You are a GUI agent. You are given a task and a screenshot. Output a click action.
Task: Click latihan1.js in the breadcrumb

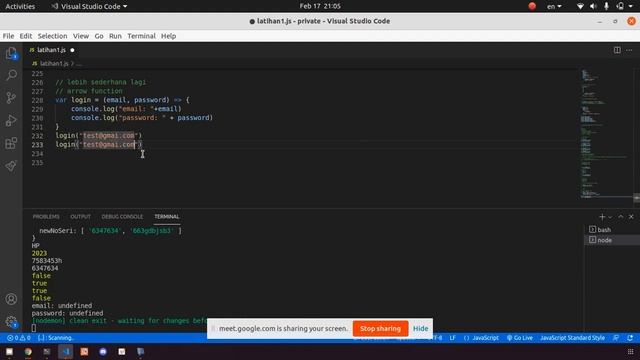[53, 64]
